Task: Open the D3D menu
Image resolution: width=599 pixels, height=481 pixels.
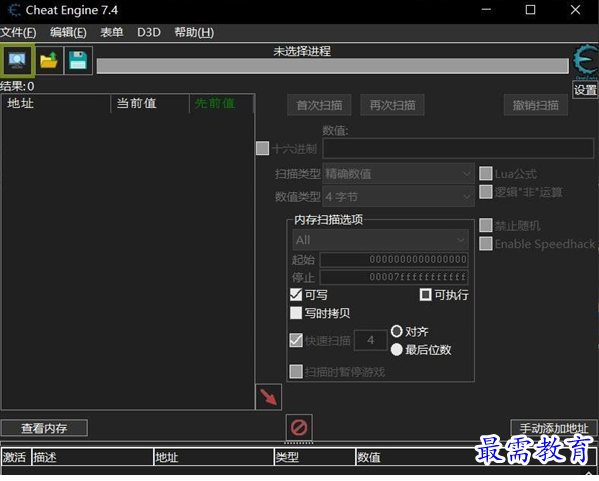Action: (x=149, y=32)
